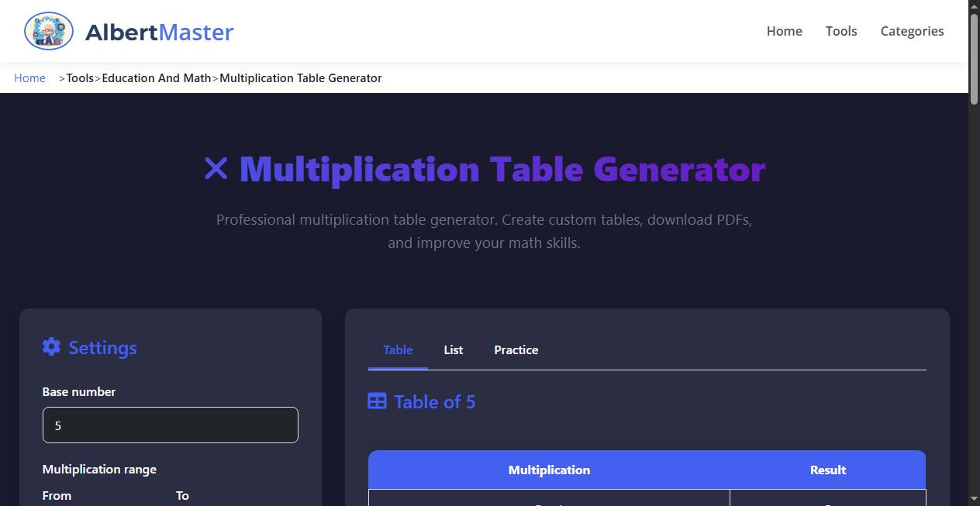The image size is (980, 506).
Task: Click the Tools breadcrumb entry
Action: 80,77
